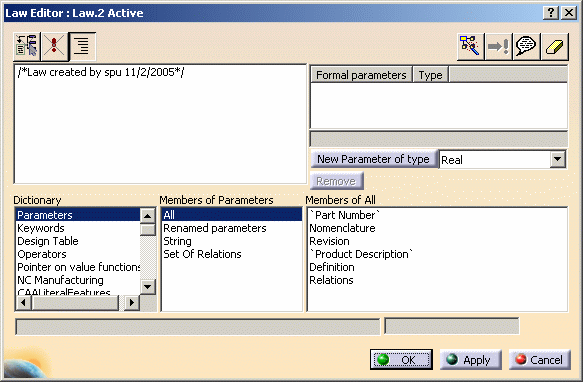This screenshot has height=382, width=583.
Task: Click the Dictionary horizontal scrollbar thumb
Action: click(x=75, y=302)
